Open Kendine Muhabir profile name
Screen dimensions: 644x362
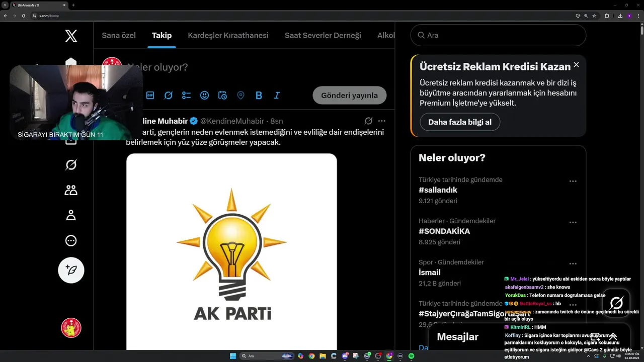(165, 121)
